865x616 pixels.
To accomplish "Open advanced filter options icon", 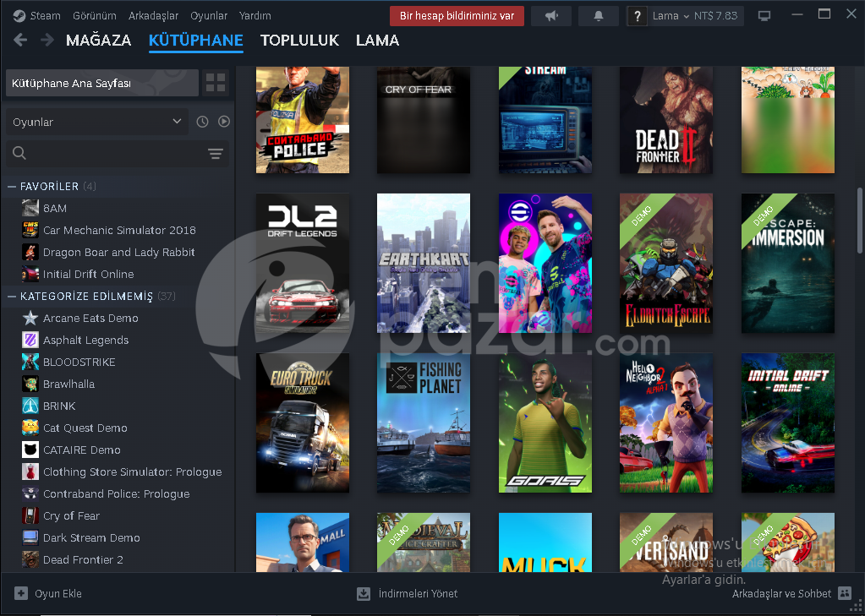I will point(215,153).
